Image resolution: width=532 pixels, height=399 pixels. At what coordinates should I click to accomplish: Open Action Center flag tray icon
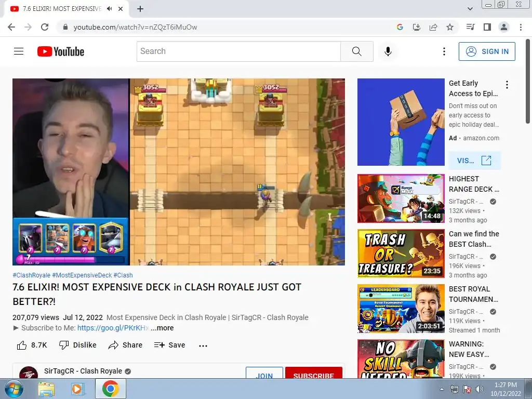(x=467, y=390)
